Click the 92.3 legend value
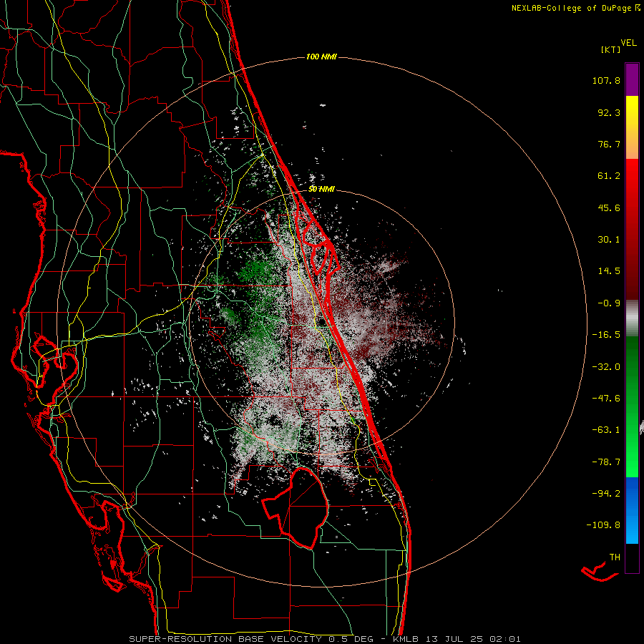Viewport: 644px width, 644px height. [x=609, y=112]
